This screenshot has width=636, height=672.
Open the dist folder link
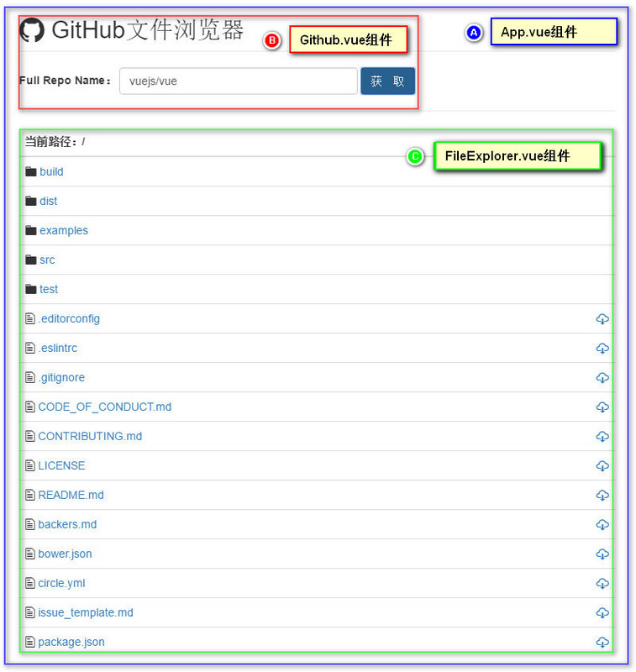click(x=49, y=201)
